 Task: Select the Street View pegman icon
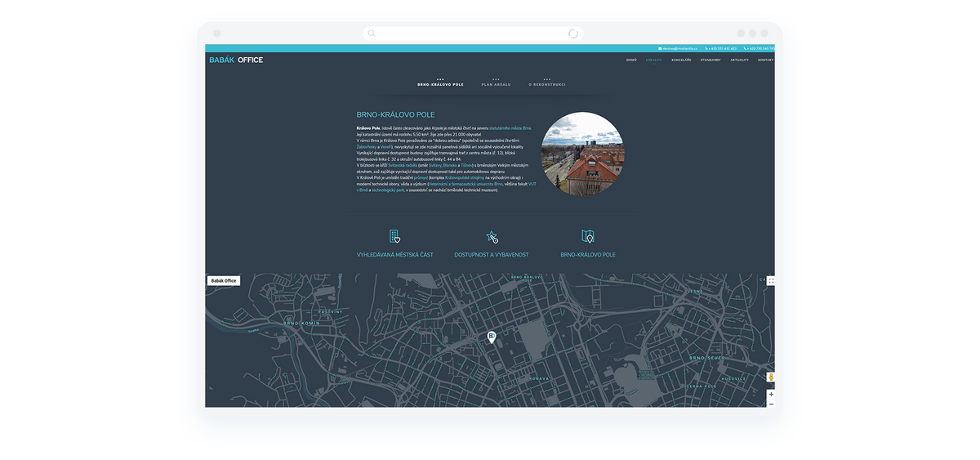770,377
